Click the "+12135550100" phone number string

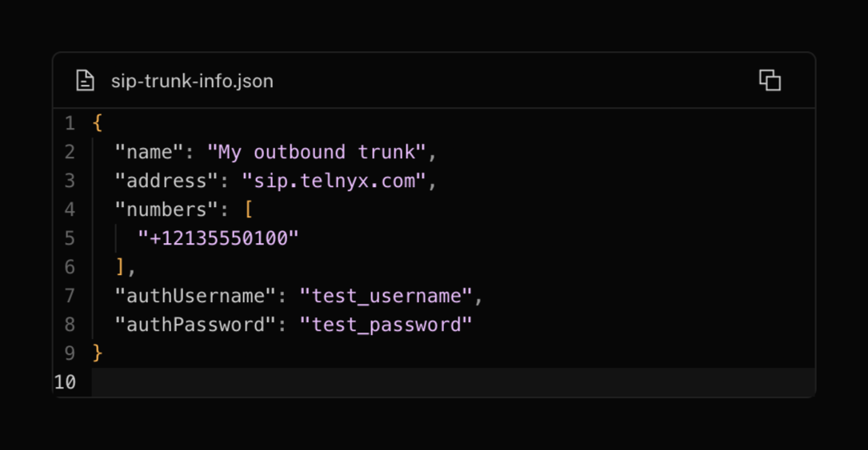tap(218, 238)
